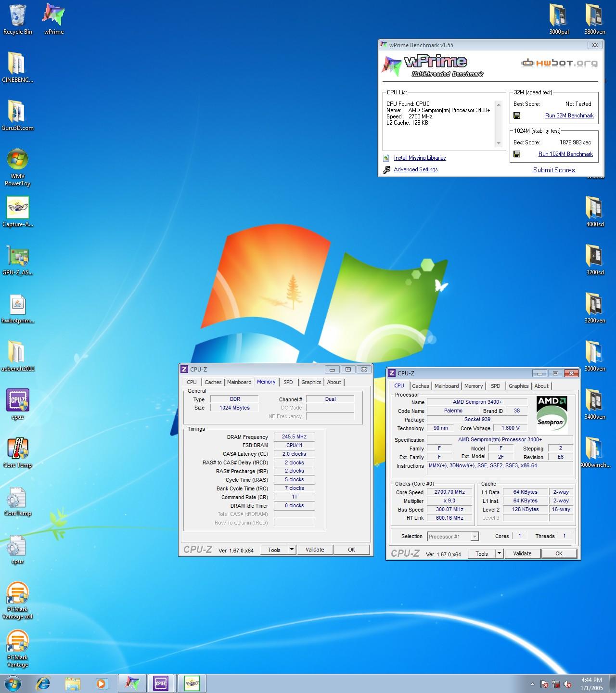
Task: Select the purple cpuz desktop shortcut
Action: (x=18, y=404)
